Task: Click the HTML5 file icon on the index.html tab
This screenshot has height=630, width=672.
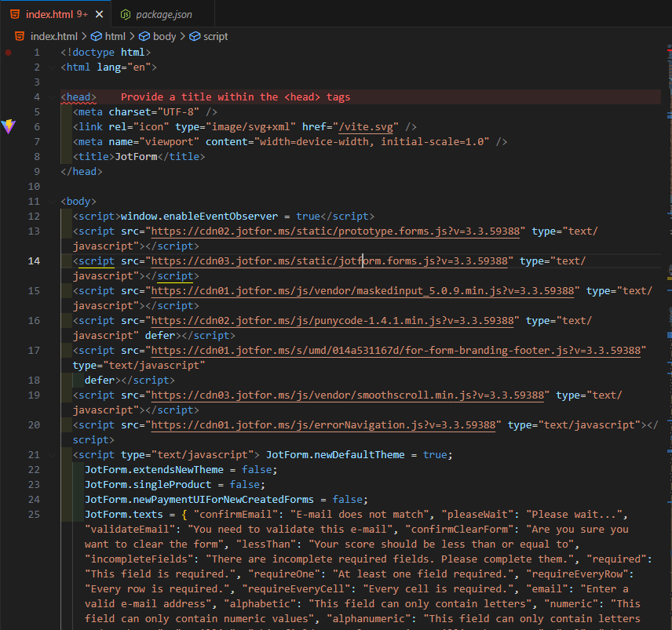Action: click(15, 15)
